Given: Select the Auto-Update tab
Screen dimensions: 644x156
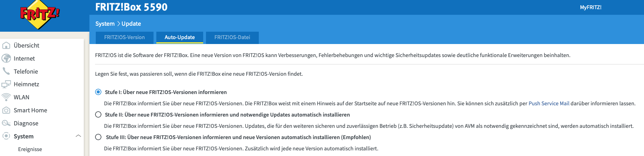Looking at the screenshot, I should (x=180, y=37).
